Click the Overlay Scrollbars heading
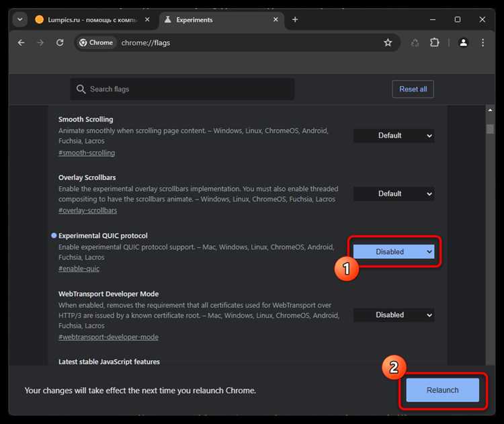 tap(87, 177)
